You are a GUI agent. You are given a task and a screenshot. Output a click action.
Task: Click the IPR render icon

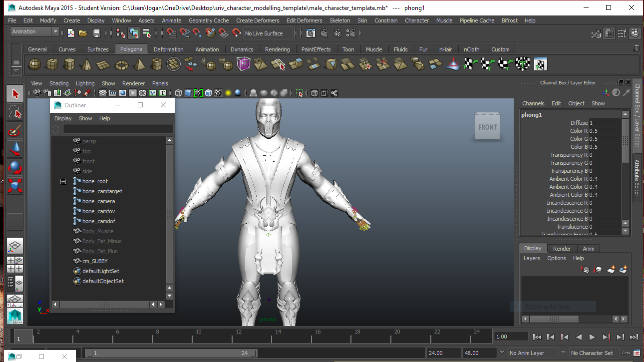pyautogui.click(x=338, y=33)
